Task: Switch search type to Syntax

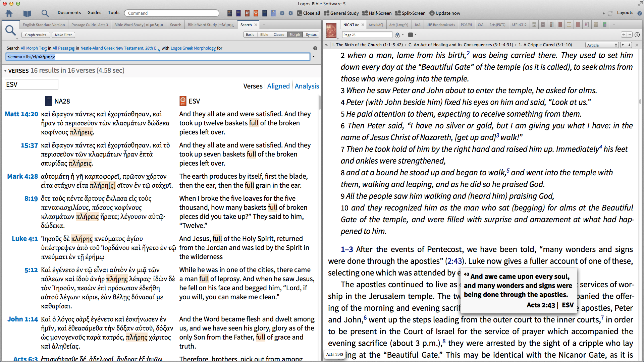Action: 311,35
